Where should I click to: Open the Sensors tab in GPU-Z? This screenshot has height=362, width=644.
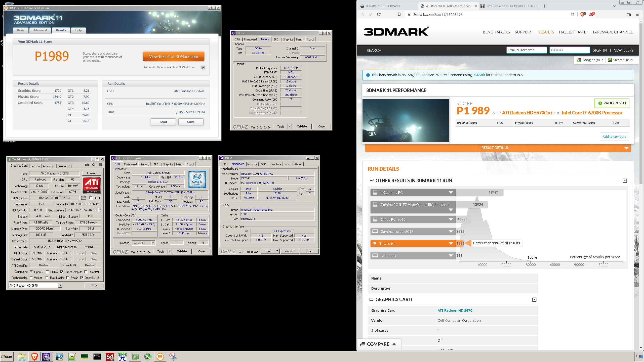coord(35,166)
